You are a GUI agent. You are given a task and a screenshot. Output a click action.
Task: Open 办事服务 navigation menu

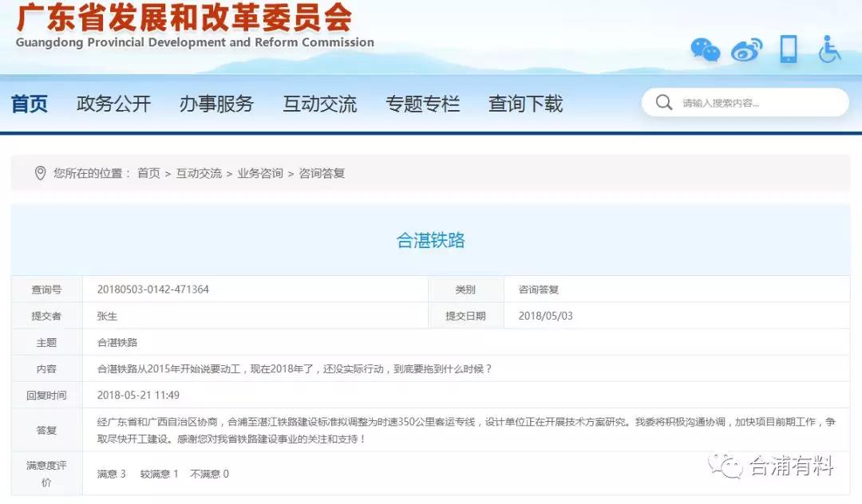(216, 104)
